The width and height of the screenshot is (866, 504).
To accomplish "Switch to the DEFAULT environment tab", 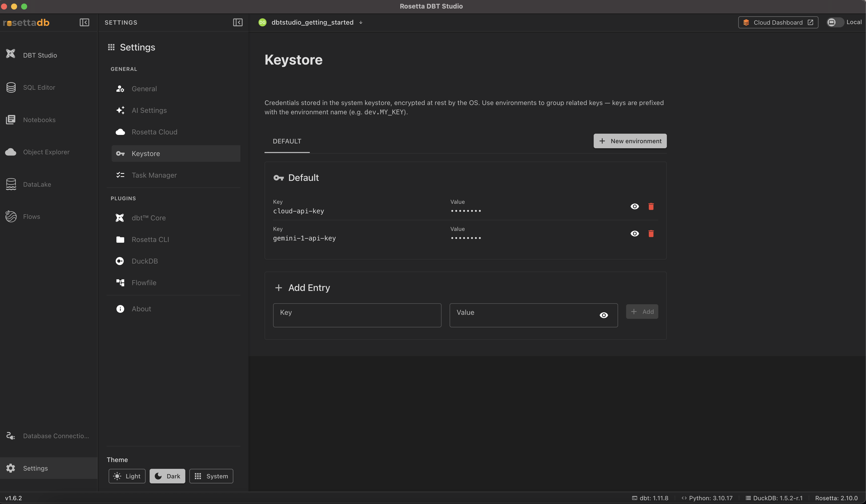I will pos(287,141).
